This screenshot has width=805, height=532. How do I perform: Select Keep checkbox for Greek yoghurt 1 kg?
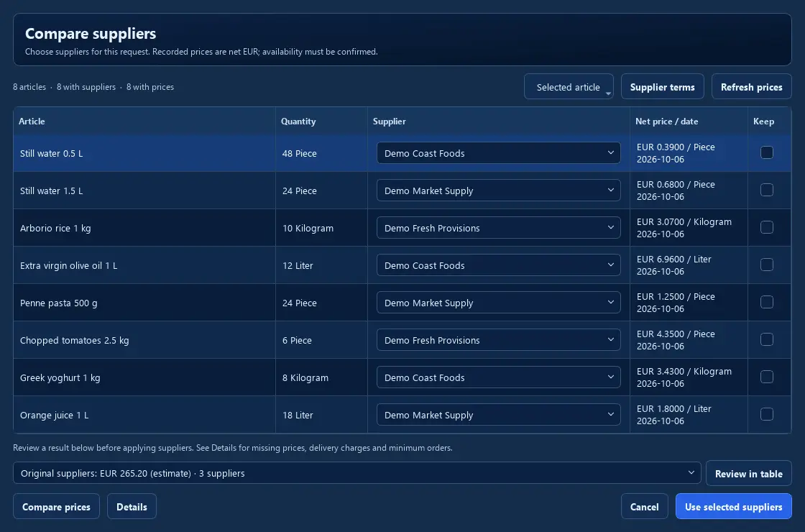tap(766, 377)
